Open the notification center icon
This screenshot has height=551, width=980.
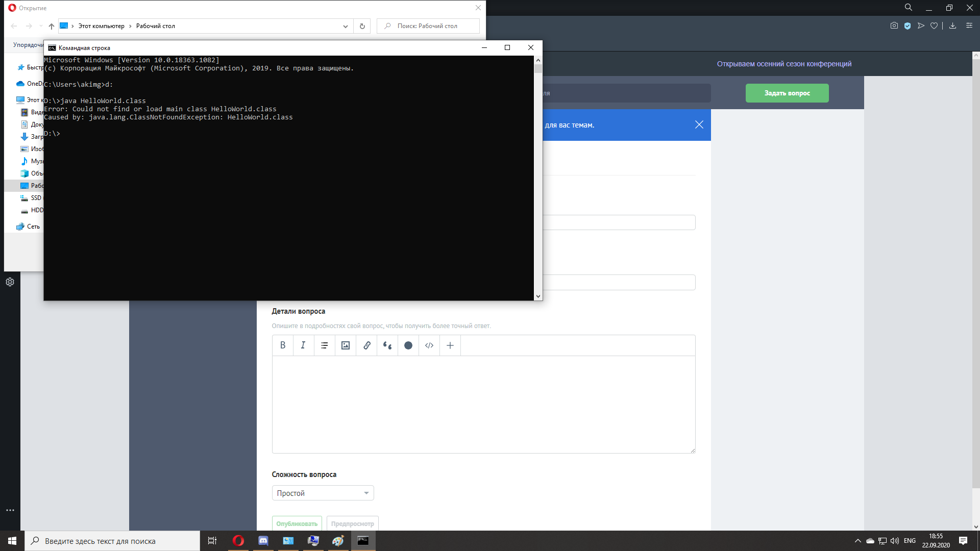963,541
